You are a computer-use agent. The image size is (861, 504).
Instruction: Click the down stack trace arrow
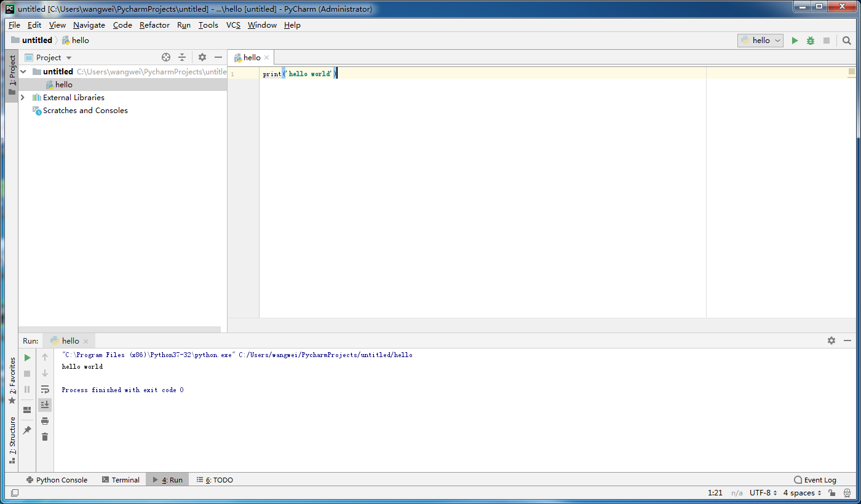tap(45, 373)
